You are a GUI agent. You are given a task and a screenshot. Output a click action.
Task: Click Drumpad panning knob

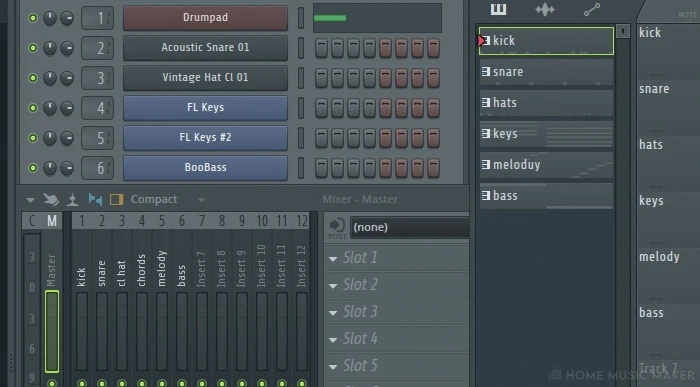50,18
